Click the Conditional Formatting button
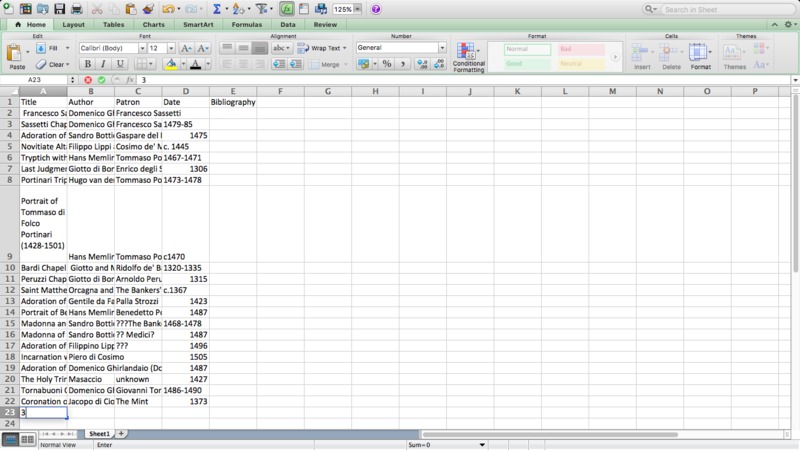 pos(468,57)
